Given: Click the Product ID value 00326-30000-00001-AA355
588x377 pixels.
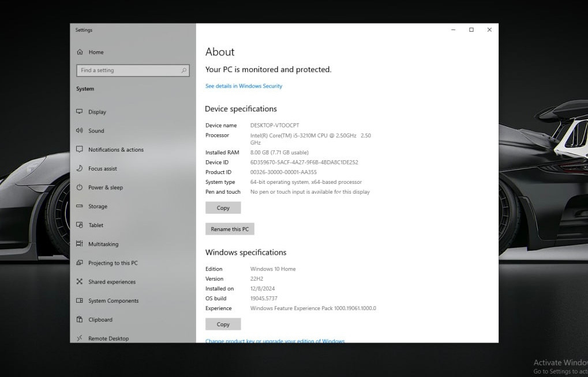Looking at the screenshot, I should pos(283,172).
